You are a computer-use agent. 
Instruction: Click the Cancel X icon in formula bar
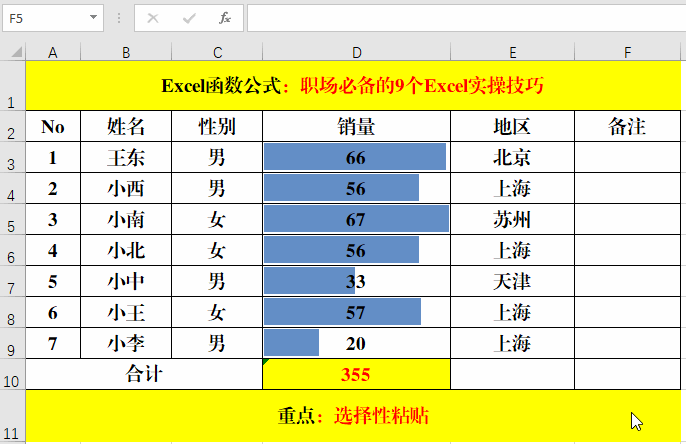click(153, 18)
